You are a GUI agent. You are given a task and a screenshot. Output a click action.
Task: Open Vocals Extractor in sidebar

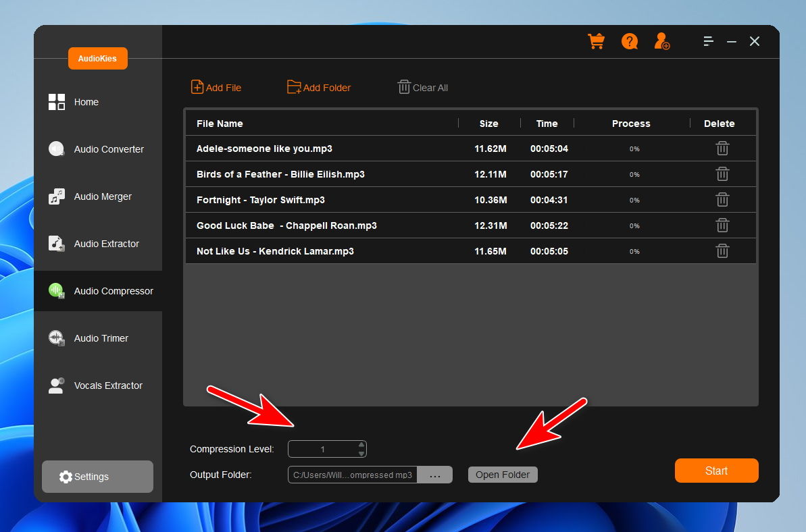98,385
